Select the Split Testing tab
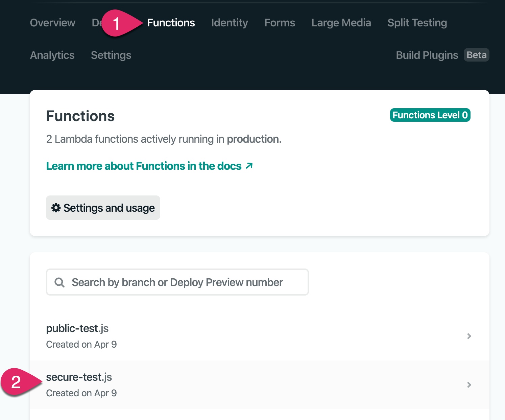 point(417,23)
